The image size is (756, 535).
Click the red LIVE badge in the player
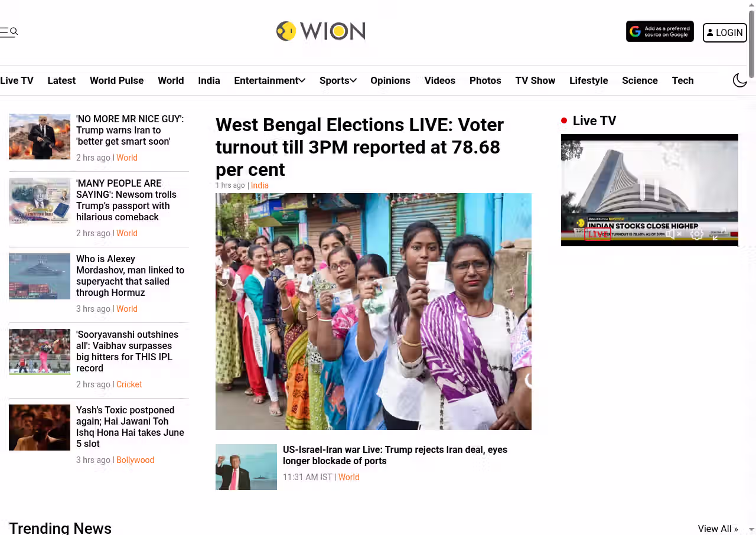tap(597, 234)
